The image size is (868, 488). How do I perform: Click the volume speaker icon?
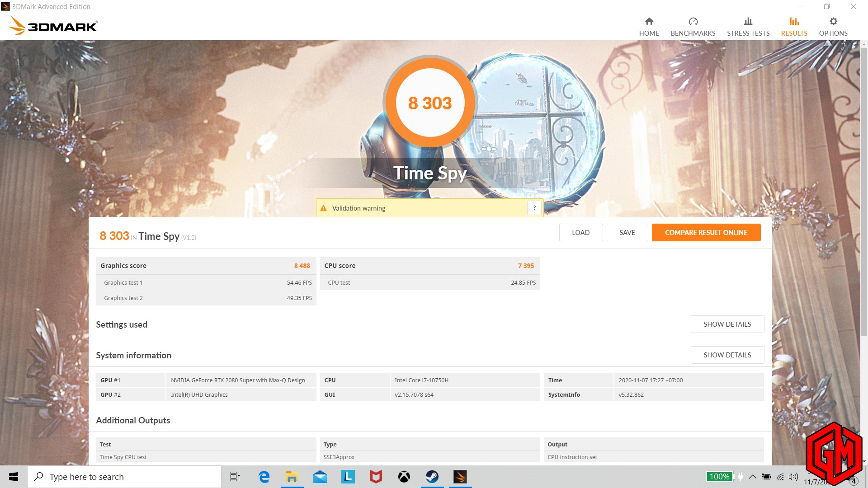click(793, 477)
